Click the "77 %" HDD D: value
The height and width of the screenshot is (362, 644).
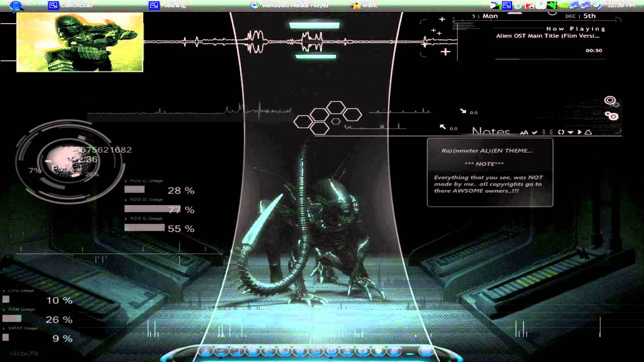coord(181,210)
